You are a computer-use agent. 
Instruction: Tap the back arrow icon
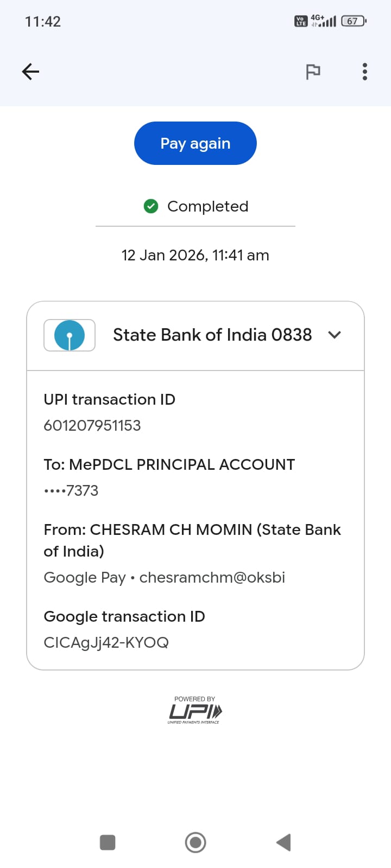coord(30,72)
